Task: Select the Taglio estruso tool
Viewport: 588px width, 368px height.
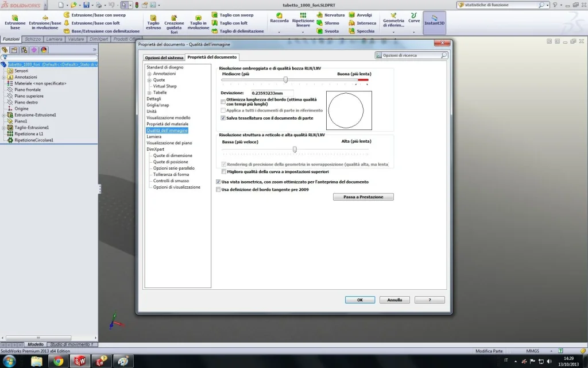Action: tap(153, 22)
